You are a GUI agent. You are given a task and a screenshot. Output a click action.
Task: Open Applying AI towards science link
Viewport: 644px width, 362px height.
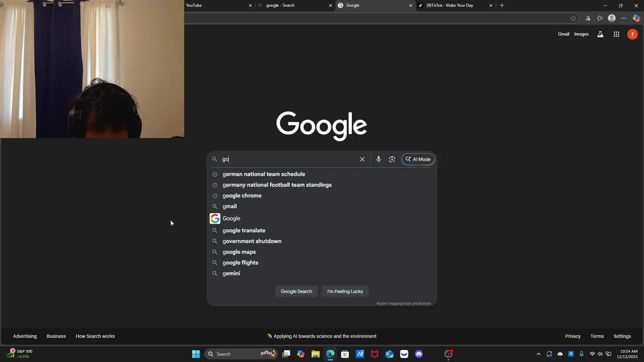tap(322, 336)
